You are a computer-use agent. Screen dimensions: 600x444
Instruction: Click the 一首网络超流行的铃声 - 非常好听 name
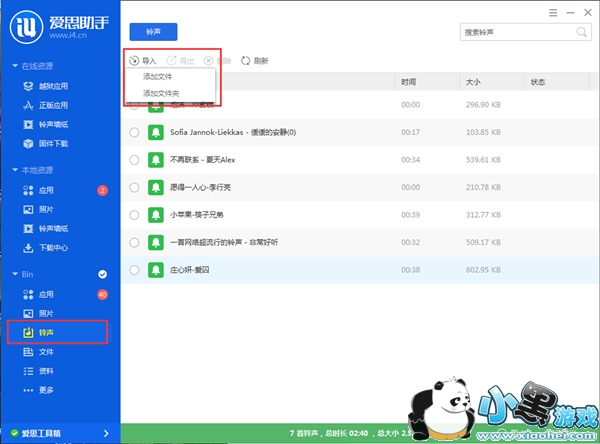[224, 242]
